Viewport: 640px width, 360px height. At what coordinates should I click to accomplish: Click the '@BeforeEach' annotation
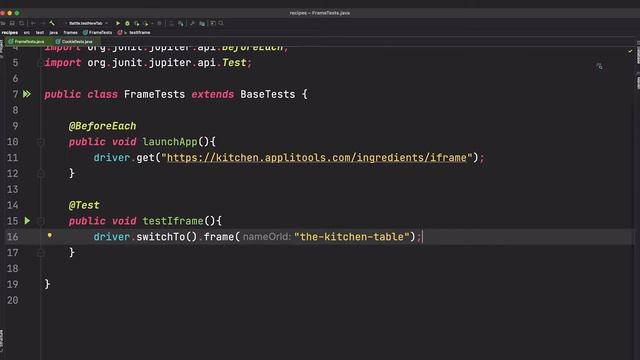point(102,126)
